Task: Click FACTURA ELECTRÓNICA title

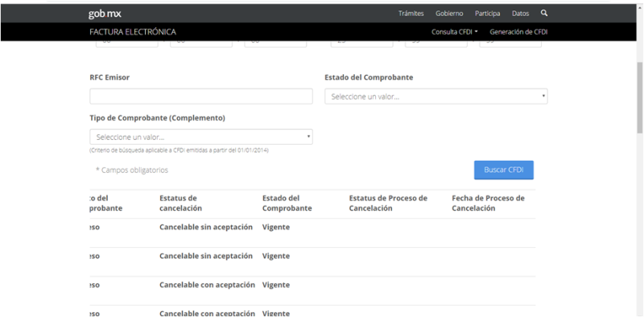Action: coord(133,32)
